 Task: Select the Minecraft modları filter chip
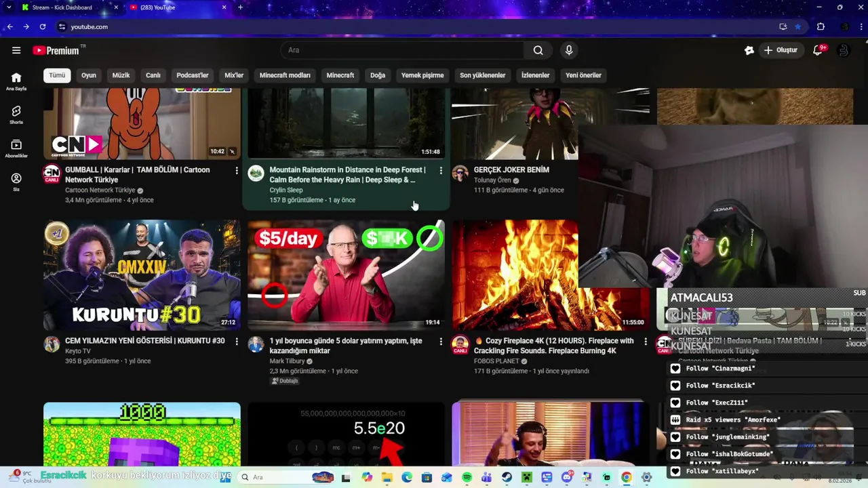pyautogui.click(x=285, y=75)
